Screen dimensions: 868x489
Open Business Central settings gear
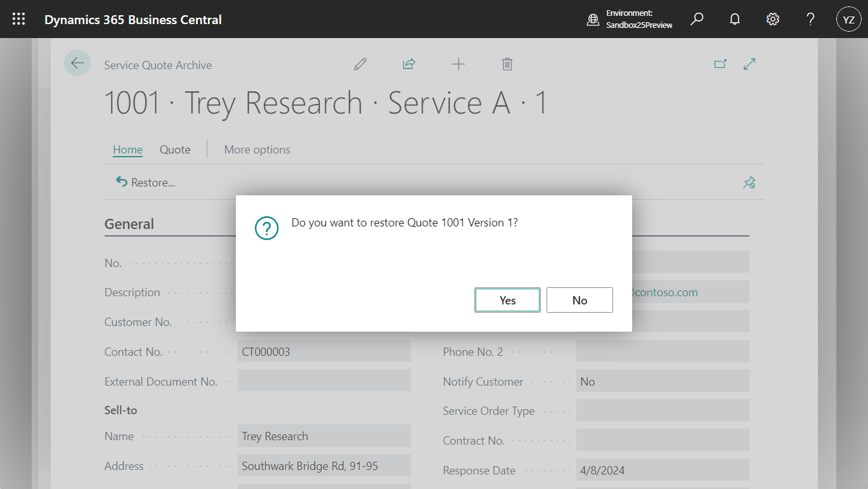tap(772, 19)
